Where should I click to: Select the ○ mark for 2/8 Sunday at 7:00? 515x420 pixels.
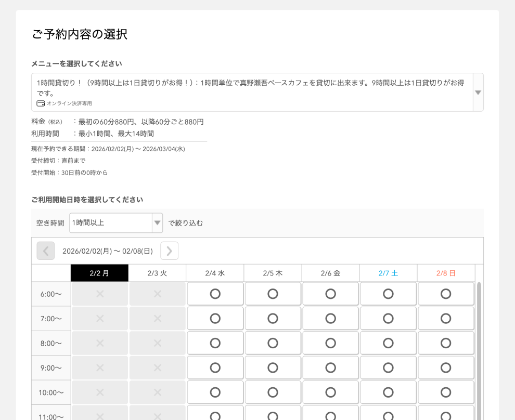[446, 318]
